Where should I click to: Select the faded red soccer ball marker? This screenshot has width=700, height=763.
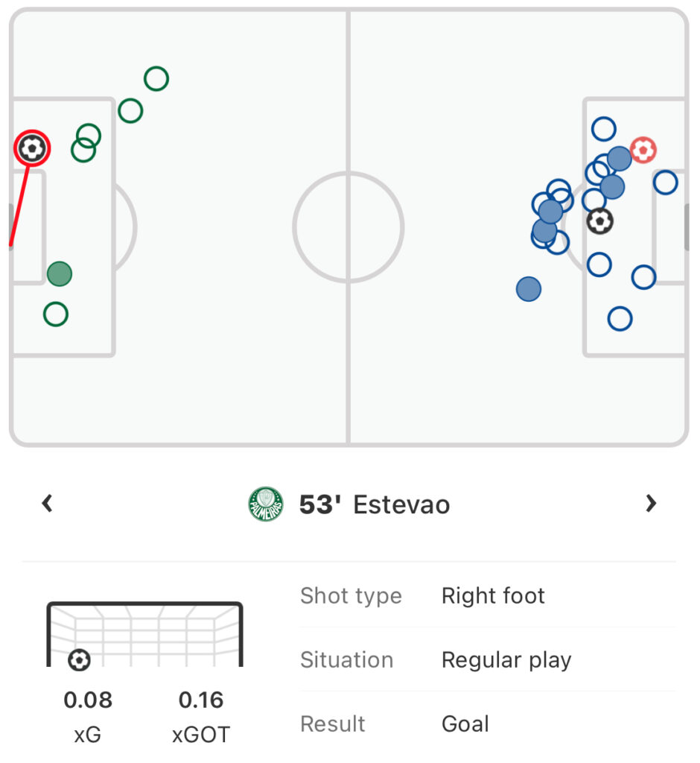(x=643, y=150)
